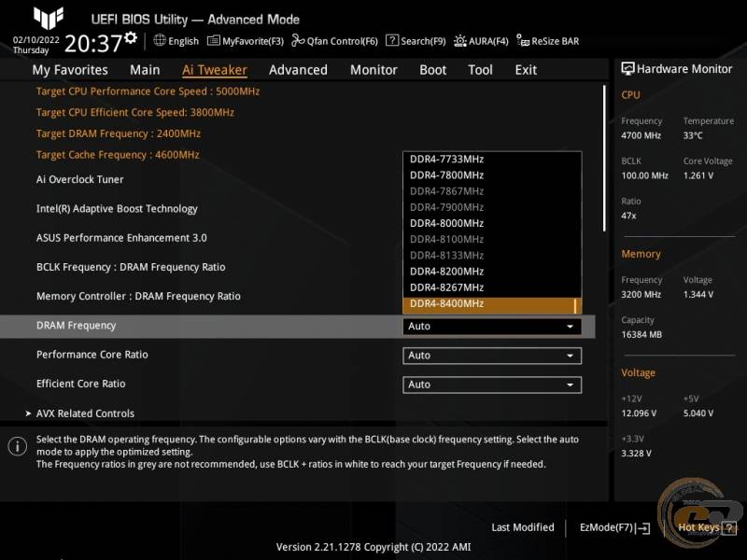Viewport: 747px width, 560px height.
Task: Select ASUS Performance Enhancement 3.0 row
Action: pyautogui.click(x=121, y=238)
